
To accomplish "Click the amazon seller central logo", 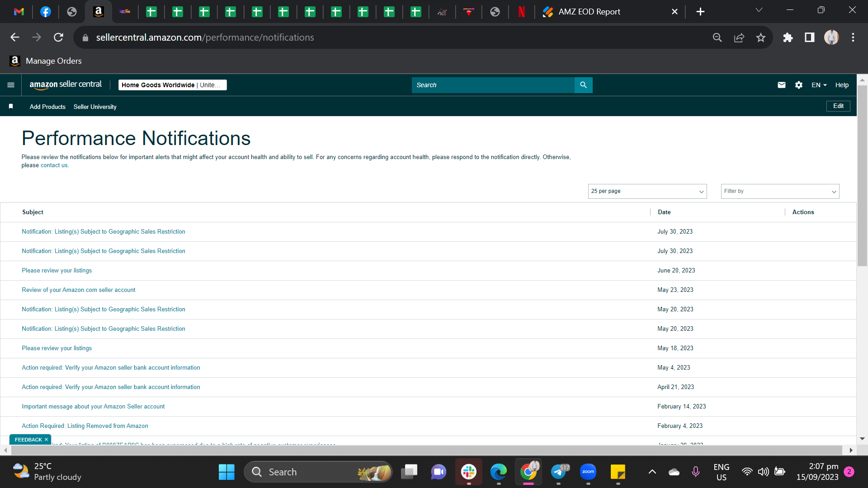I will pos(66,84).
